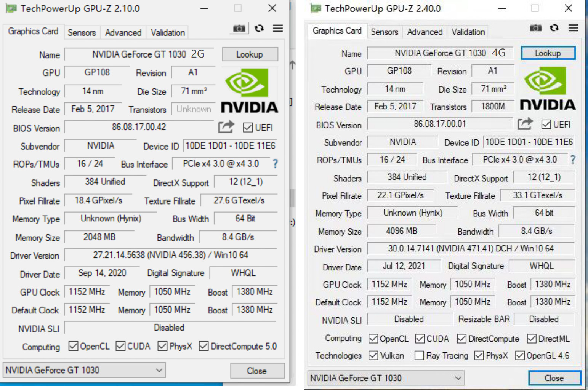Click Memory Size value 2048 MB
Image resolution: width=588 pixels, height=390 pixels.
coord(100,237)
